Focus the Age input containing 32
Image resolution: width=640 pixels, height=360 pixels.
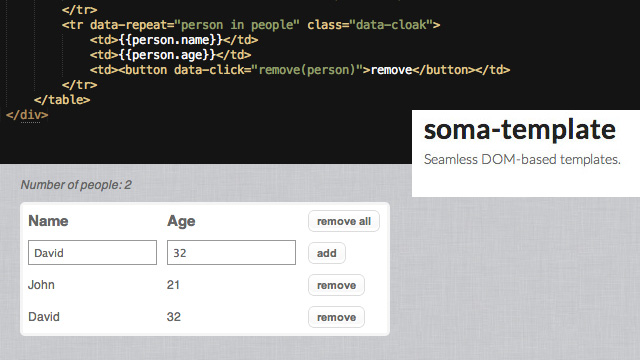click(x=231, y=253)
